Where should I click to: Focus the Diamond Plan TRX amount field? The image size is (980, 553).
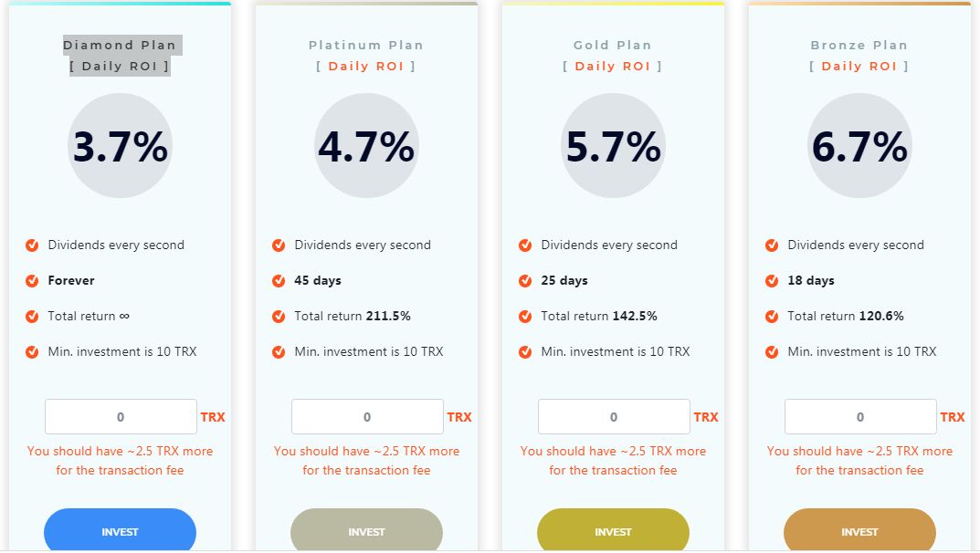(121, 416)
